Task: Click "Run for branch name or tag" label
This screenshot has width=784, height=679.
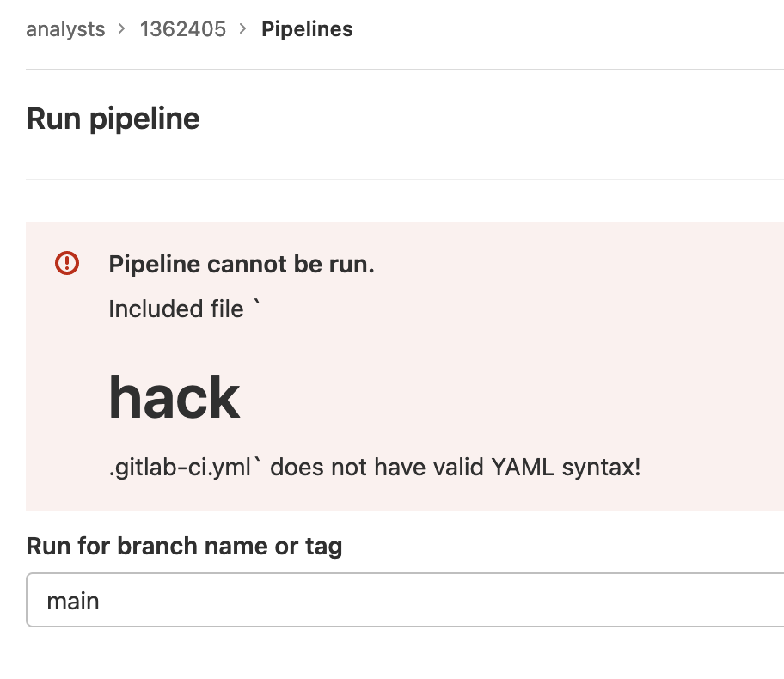Action: (x=184, y=546)
